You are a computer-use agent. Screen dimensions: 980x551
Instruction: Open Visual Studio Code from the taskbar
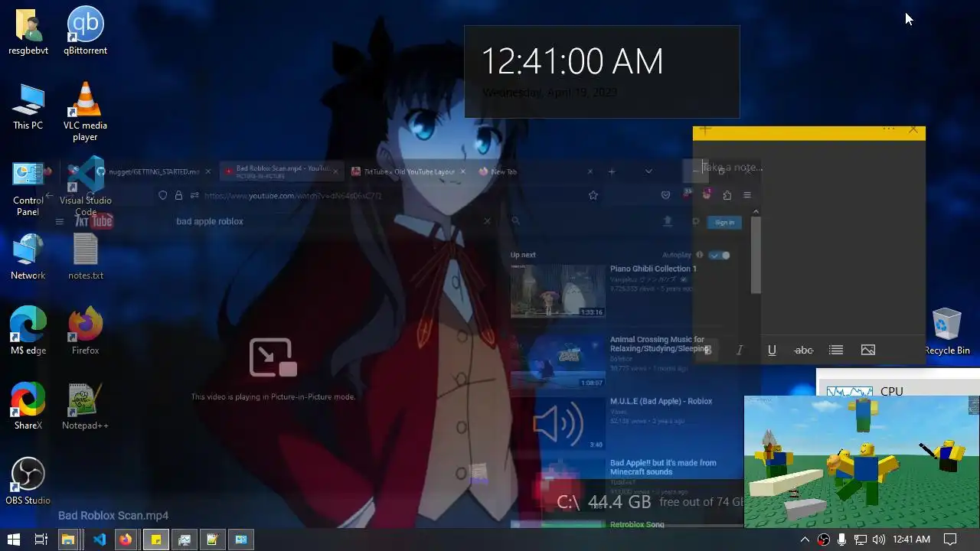click(x=100, y=540)
